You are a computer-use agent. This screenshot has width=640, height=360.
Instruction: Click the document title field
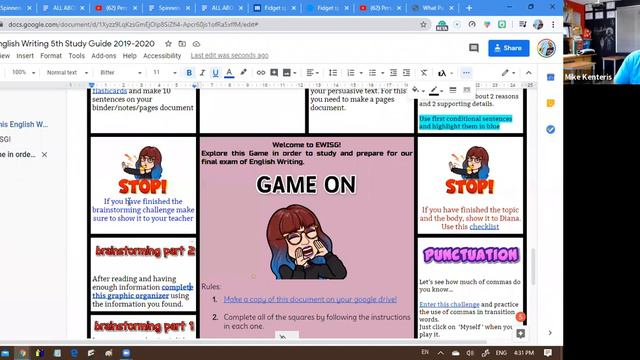click(78, 43)
